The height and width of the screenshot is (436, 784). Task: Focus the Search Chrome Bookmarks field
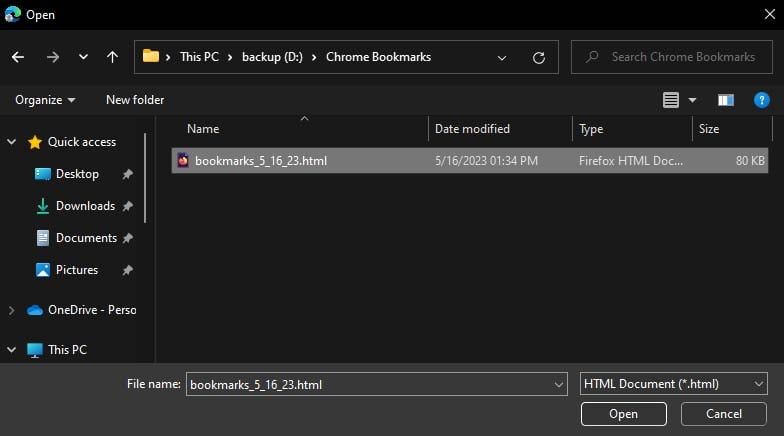pos(672,57)
